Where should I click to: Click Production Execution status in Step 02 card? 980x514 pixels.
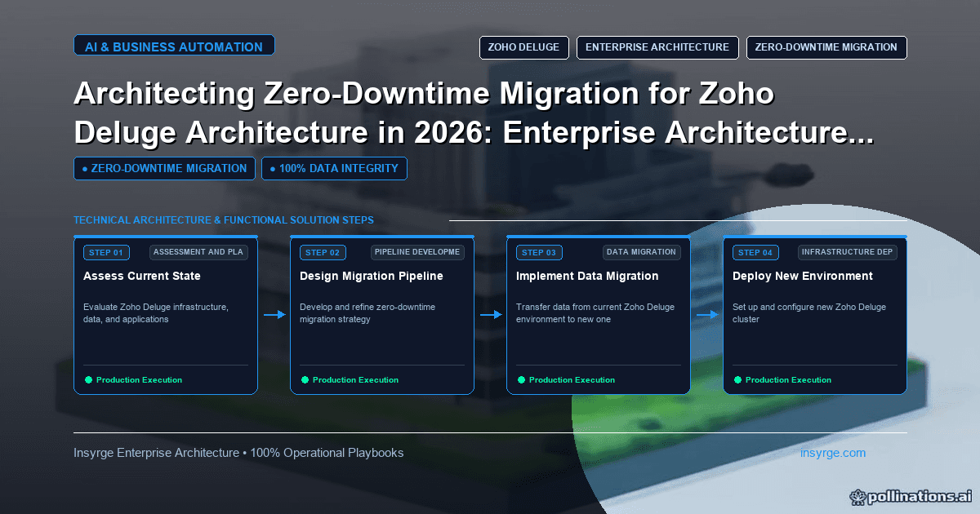pos(355,380)
